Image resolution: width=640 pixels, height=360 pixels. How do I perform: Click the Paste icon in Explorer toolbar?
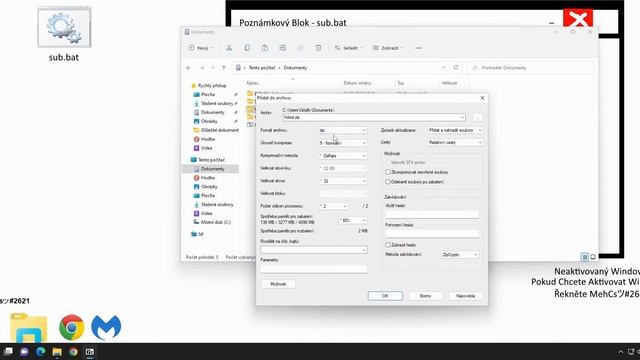265,48
